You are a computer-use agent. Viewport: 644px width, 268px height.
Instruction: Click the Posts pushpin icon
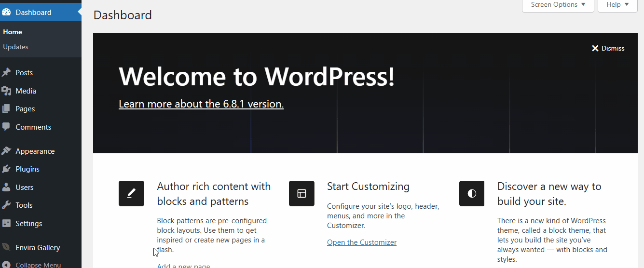[x=6, y=73]
